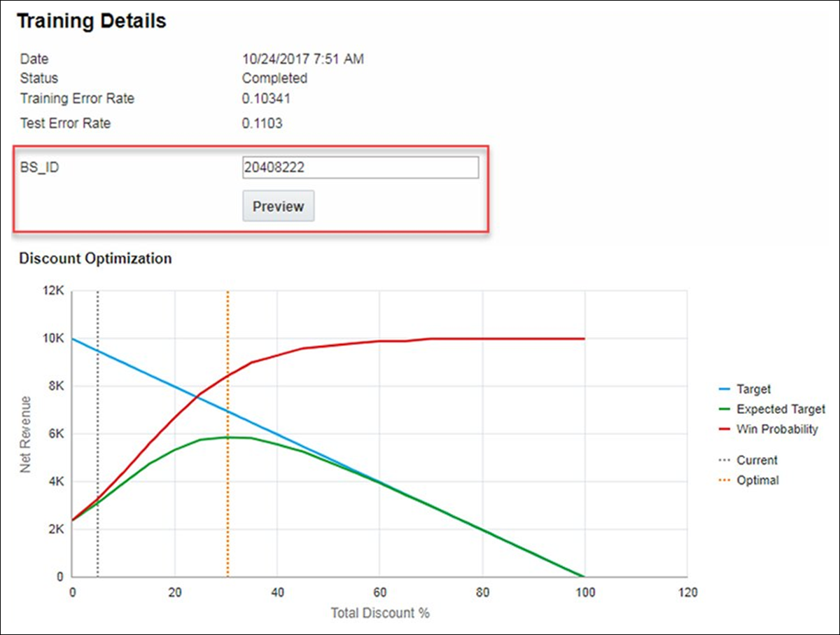Image resolution: width=840 pixels, height=635 pixels.
Task: Click the Training Error Rate value 0.10341
Action: (x=266, y=99)
